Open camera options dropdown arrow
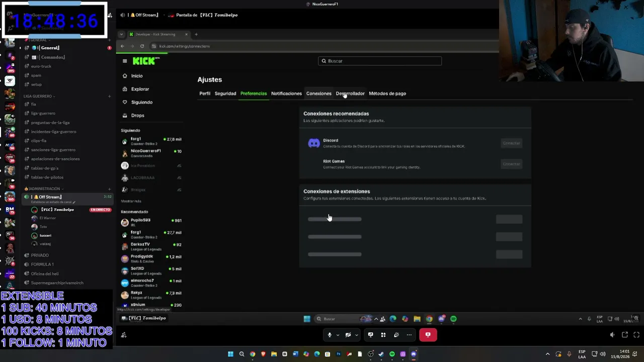The height and width of the screenshot is (362, 644). [x=357, y=335]
